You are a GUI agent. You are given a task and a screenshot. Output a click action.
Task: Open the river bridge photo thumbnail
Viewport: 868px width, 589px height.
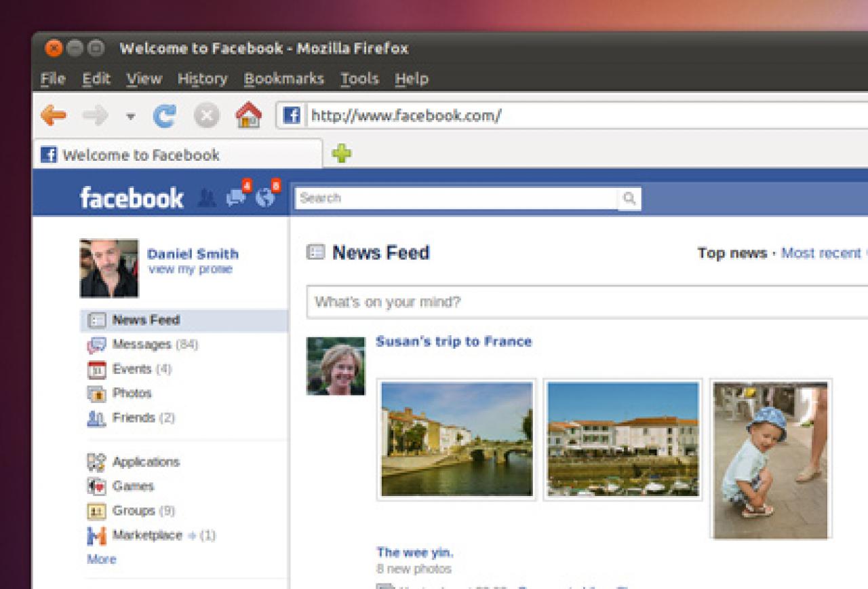click(x=457, y=439)
